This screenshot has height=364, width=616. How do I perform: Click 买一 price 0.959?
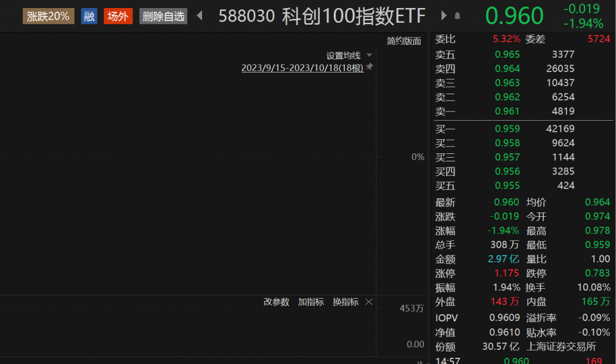507,128
